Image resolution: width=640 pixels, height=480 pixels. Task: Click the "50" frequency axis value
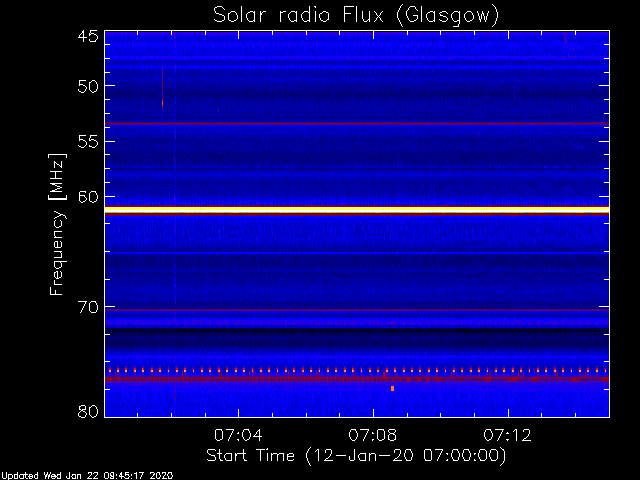point(88,86)
